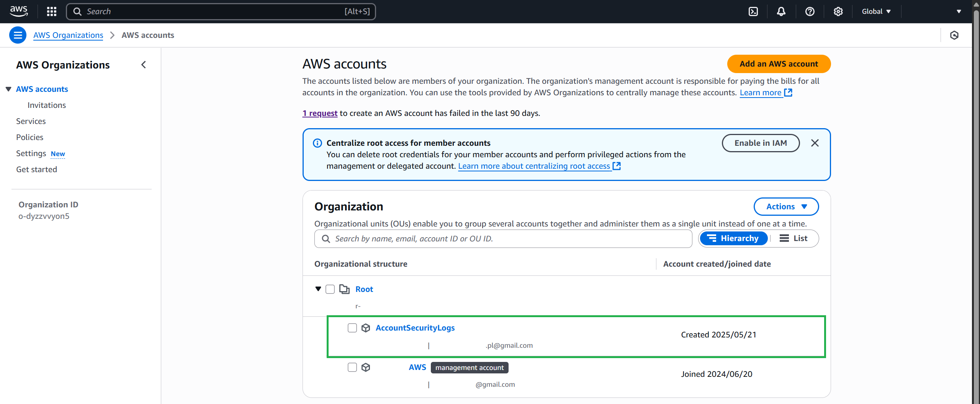980x404 pixels.
Task: Open the settings gear in top bar
Action: click(838, 11)
